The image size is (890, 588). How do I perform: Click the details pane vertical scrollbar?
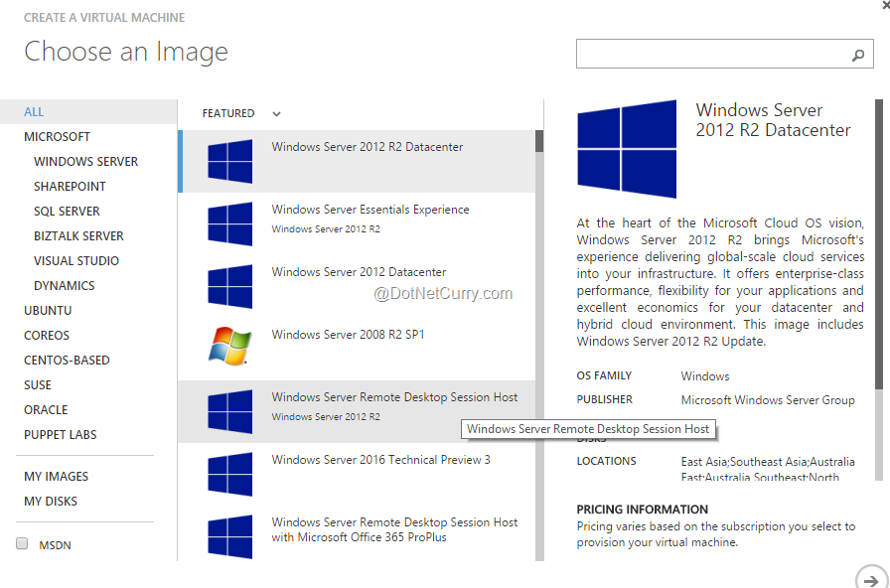point(879,289)
